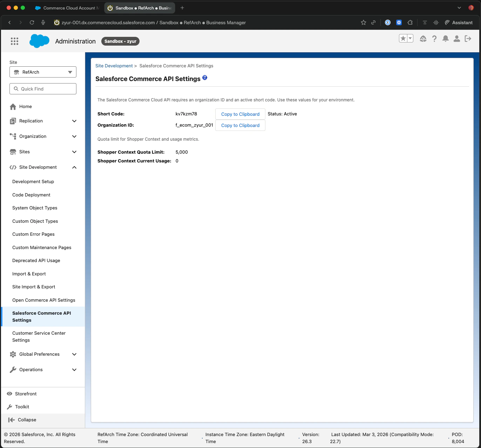Switch to the Commerce Cloud Account tab
This screenshot has width=481, height=448.
67,8
